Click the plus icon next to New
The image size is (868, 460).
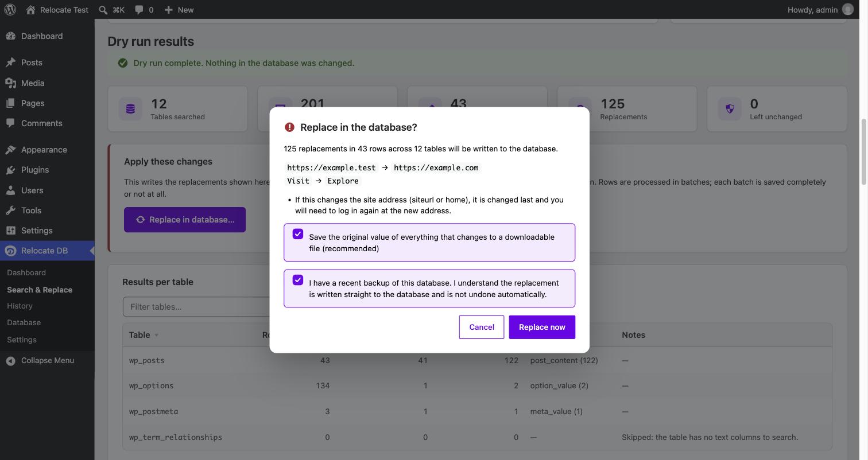click(x=168, y=10)
